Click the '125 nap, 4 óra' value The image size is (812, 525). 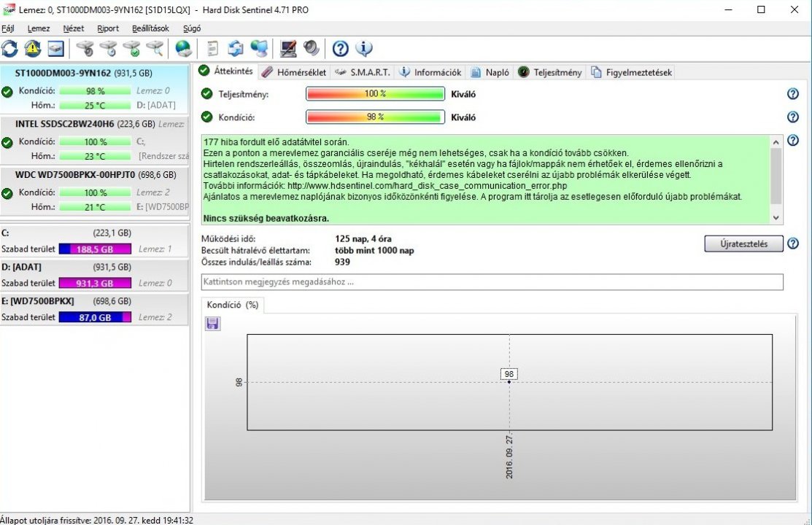point(363,238)
